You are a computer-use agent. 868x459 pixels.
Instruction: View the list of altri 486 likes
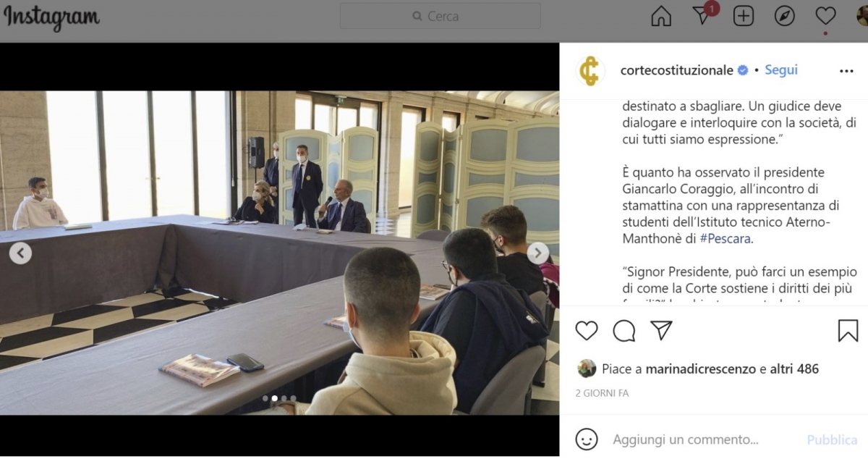794,369
